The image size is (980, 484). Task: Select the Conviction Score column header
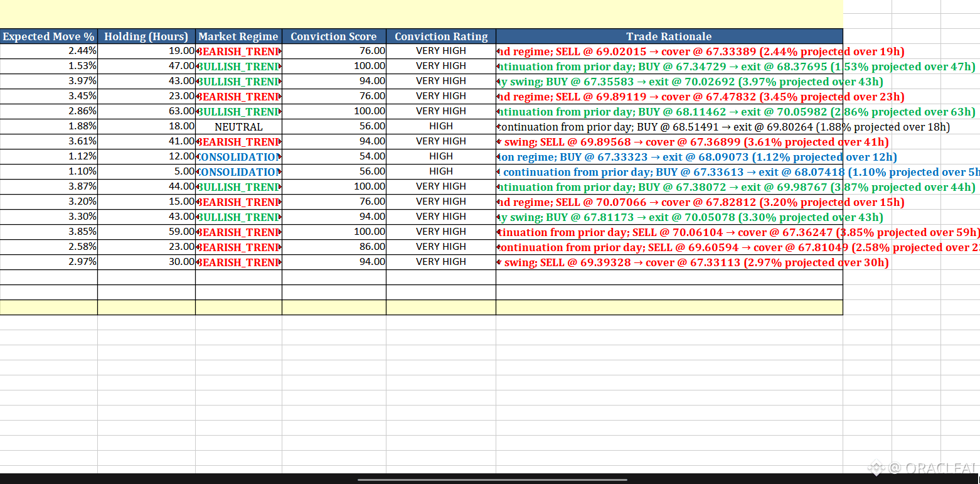click(x=334, y=36)
